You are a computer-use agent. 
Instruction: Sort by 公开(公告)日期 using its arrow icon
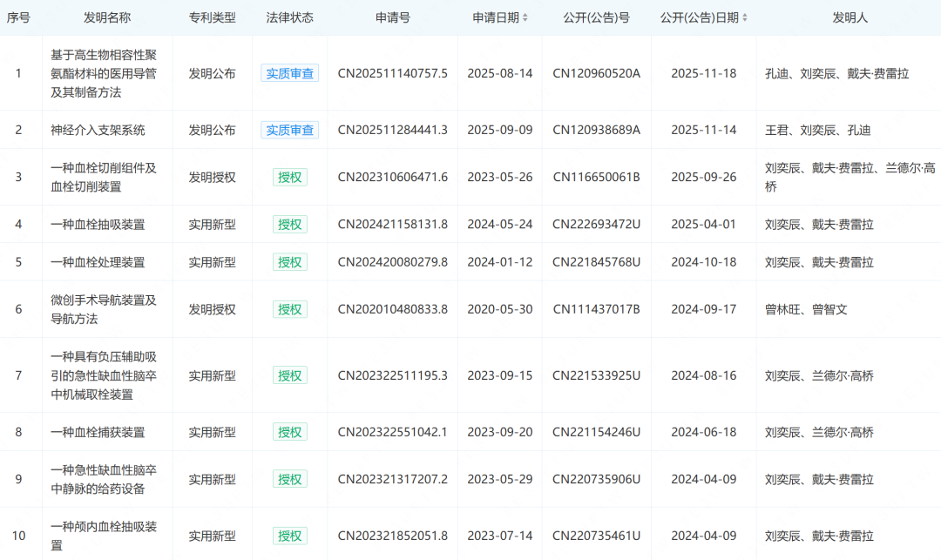click(744, 17)
